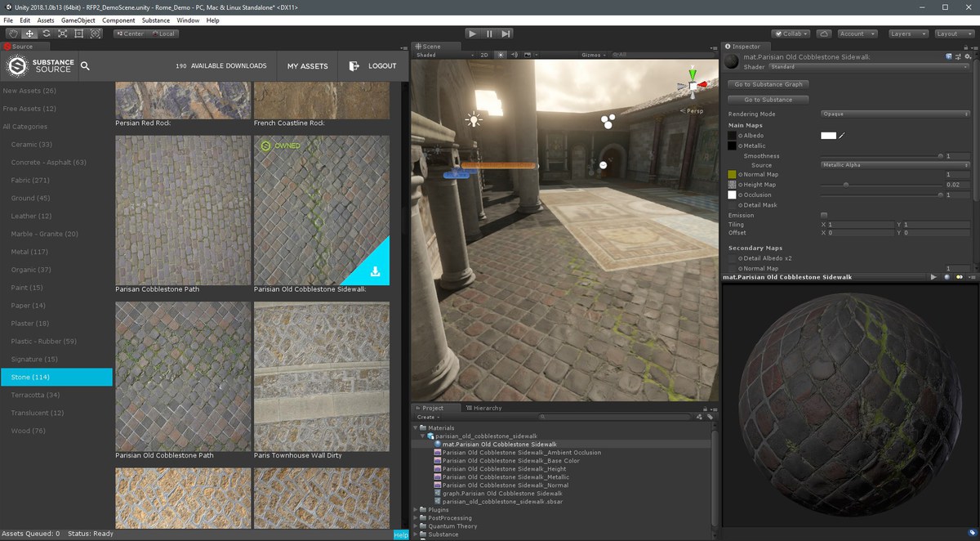Screen dimensions: 980x541
Task: Select the Rect transform tool
Action: tap(79, 34)
